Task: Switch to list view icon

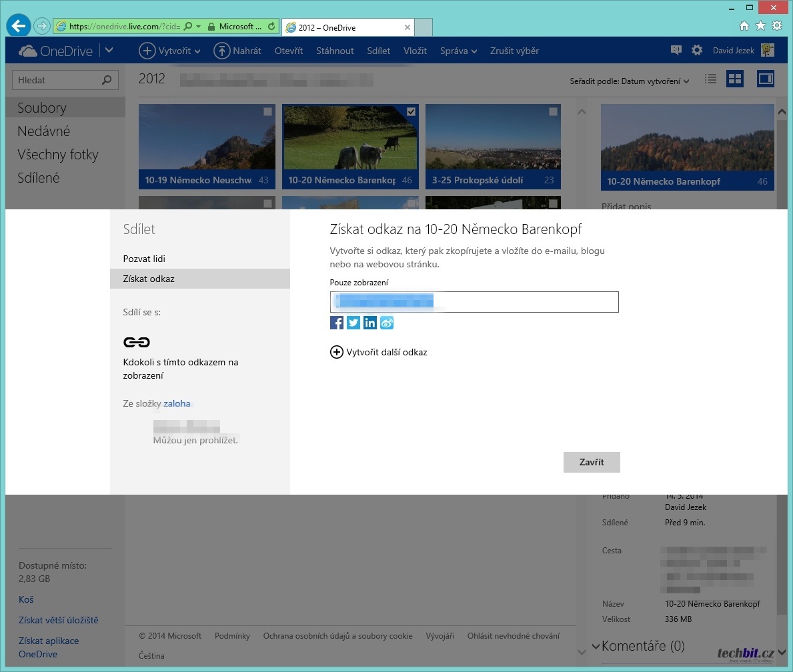Action: (x=711, y=79)
